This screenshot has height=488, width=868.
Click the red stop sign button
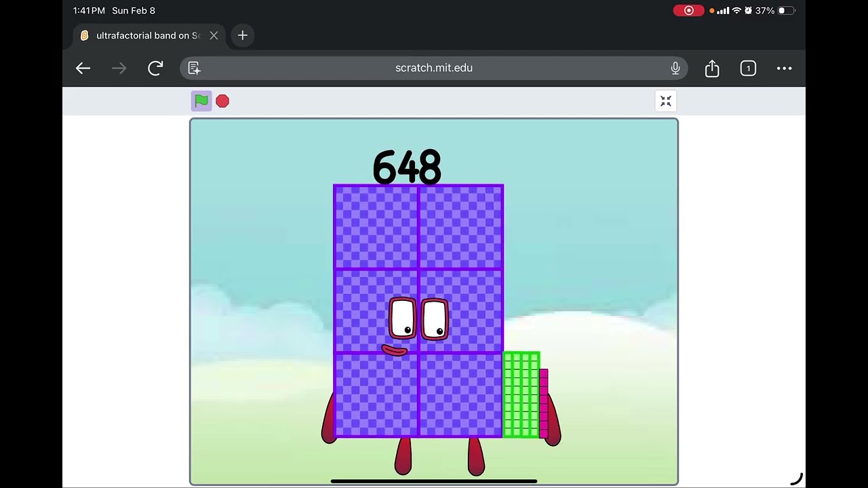222,101
